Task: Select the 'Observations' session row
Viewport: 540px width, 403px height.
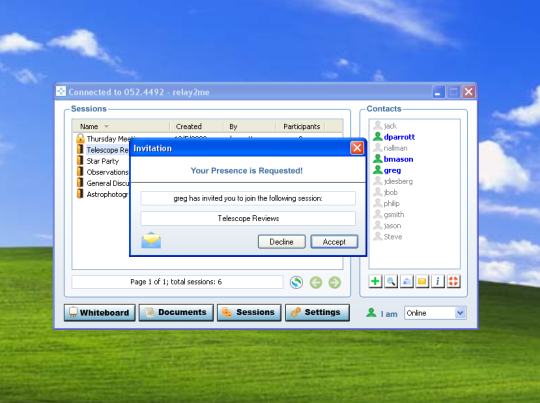Action: tap(101, 172)
